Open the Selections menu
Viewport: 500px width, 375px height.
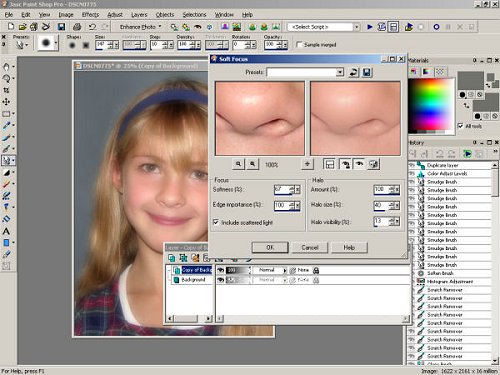coord(194,15)
